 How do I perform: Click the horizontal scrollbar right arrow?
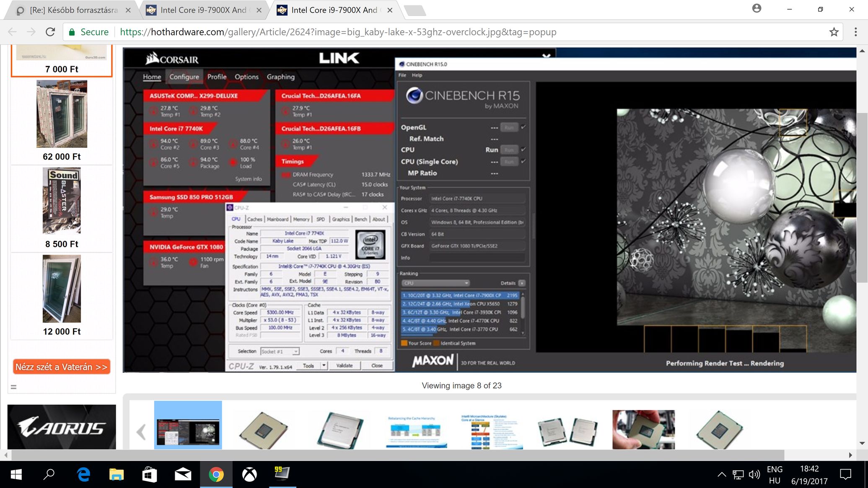tap(850, 455)
